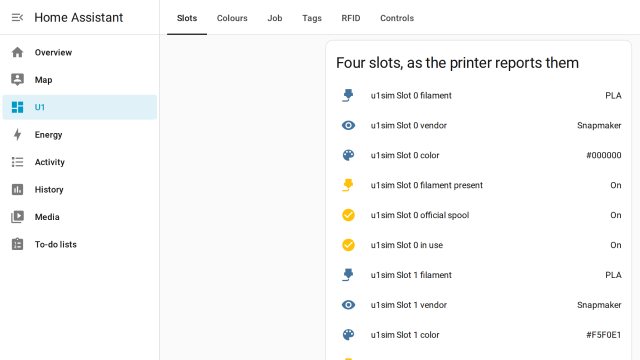The width and height of the screenshot is (640, 360).
Task: Click the 'u1sim Slot 0 filament present' label
Action: 427,185
